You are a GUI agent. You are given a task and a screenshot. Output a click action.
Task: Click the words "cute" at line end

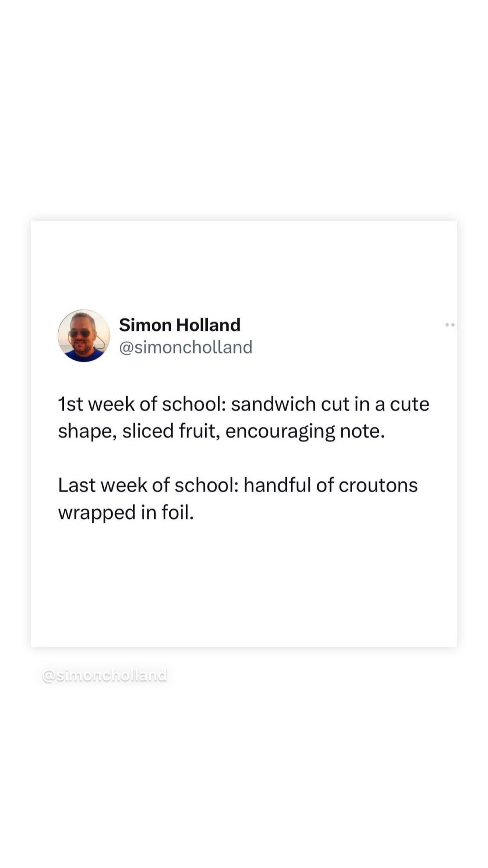[409, 404]
